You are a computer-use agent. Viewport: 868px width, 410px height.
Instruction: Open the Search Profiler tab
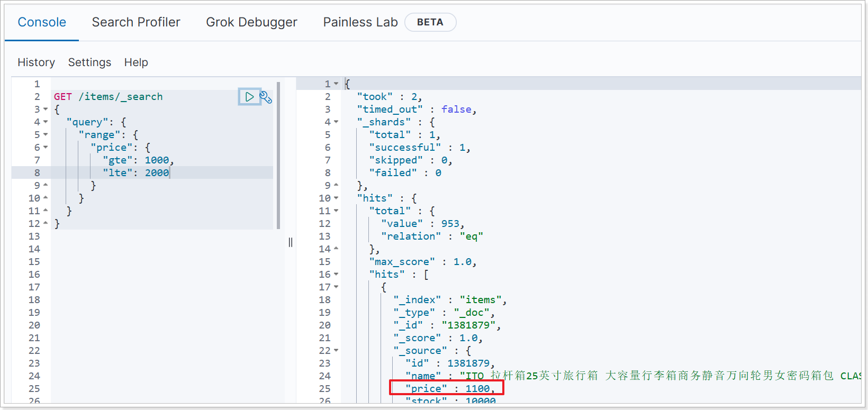point(136,22)
